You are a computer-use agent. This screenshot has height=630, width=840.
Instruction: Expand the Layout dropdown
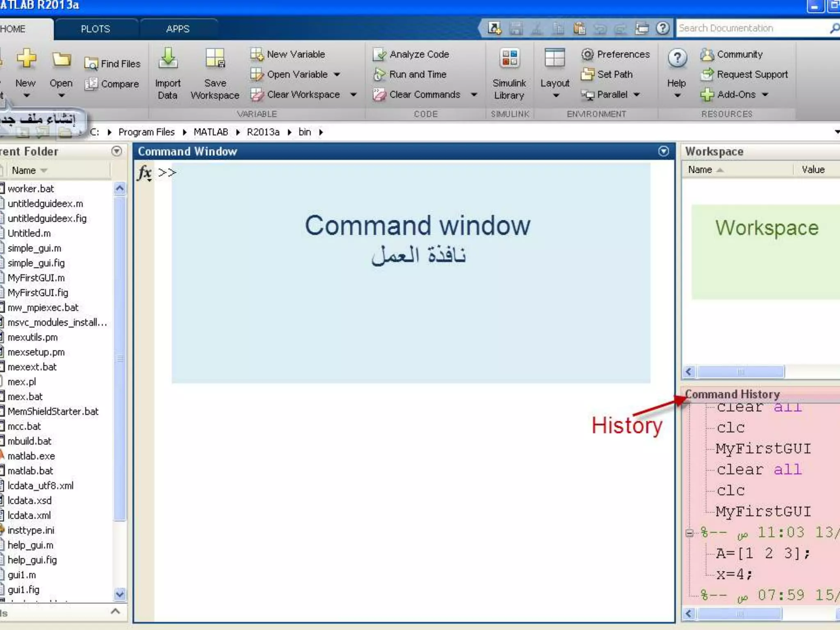point(555,95)
